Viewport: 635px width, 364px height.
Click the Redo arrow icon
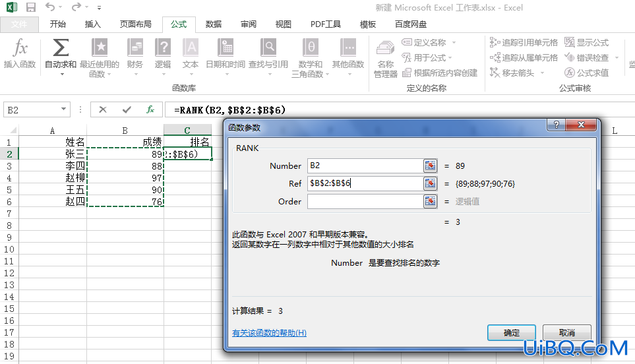point(76,7)
